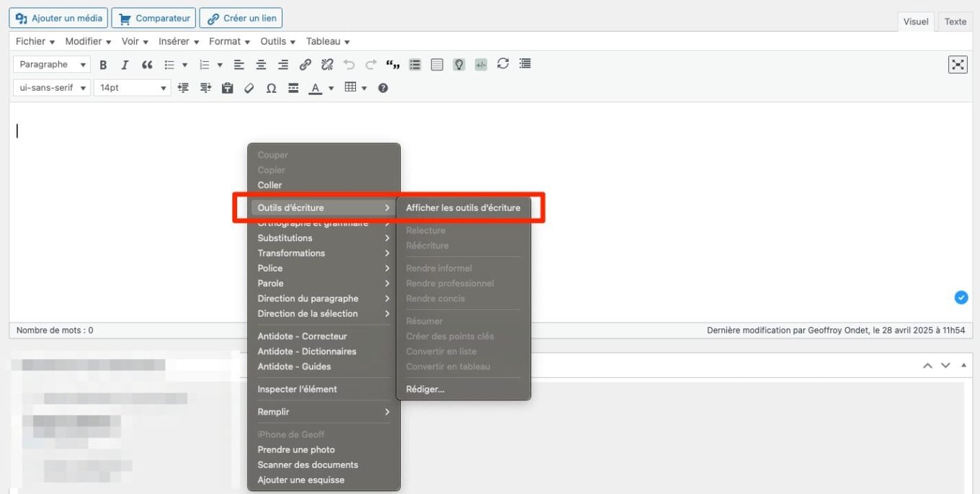Center align the text
Screen dimensions: 980x494
pyautogui.click(x=261, y=65)
